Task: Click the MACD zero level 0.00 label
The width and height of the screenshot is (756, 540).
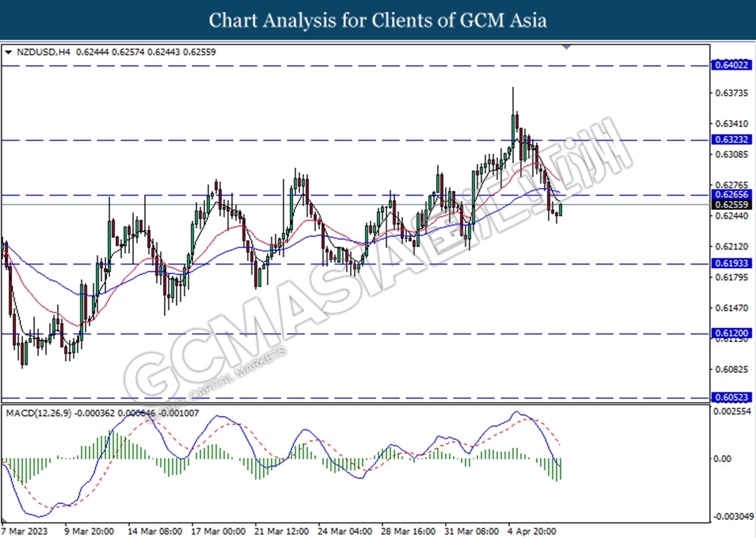Action: click(x=722, y=459)
